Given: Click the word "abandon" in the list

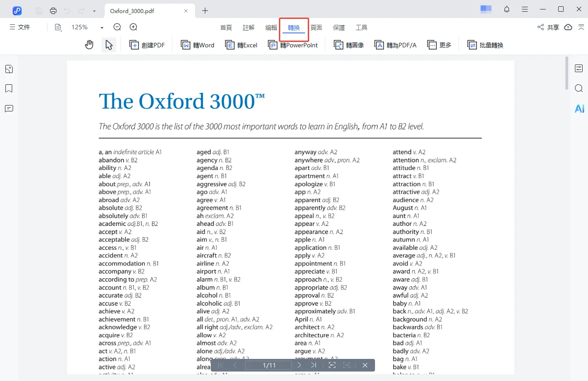Looking at the screenshot, I should 111,160.
